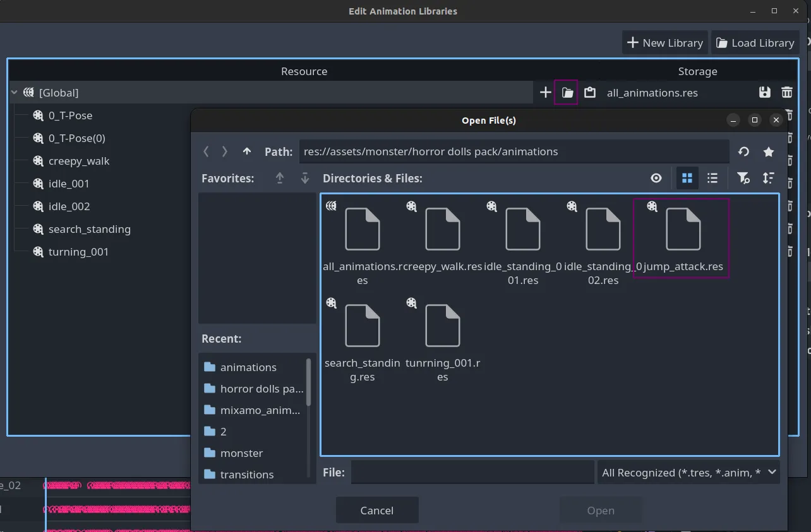
Task: Delete the Global library with trash icon
Action: (x=786, y=93)
